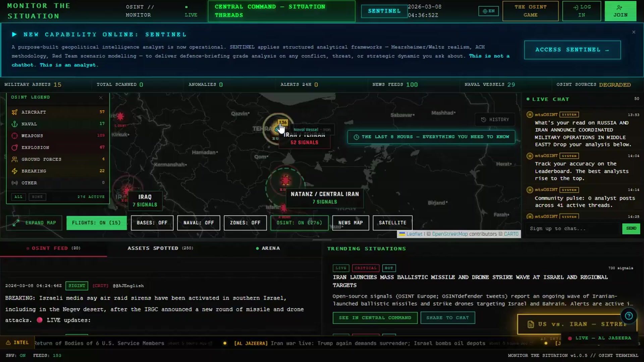Click the EN language globe button
This screenshot has width=644, height=362.
pos(488,11)
